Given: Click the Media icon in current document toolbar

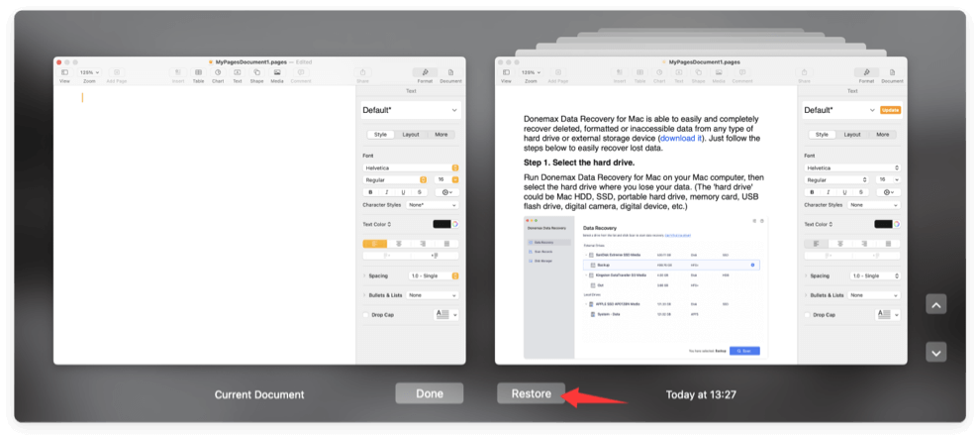Looking at the screenshot, I should [x=277, y=72].
